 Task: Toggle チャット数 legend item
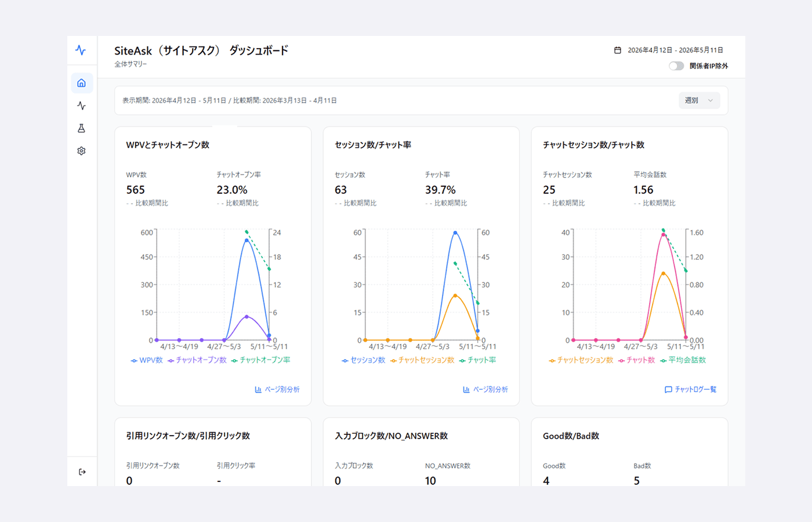636,360
